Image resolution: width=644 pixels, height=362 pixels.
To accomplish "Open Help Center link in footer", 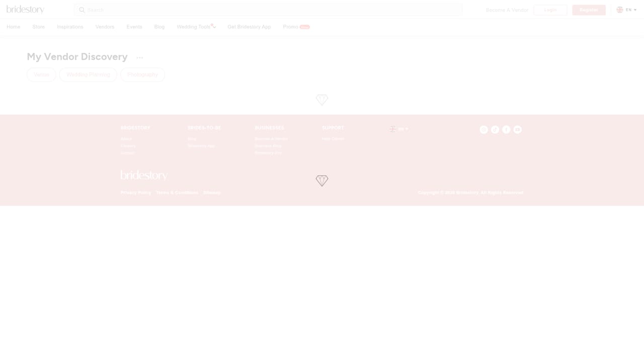I will tap(333, 139).
